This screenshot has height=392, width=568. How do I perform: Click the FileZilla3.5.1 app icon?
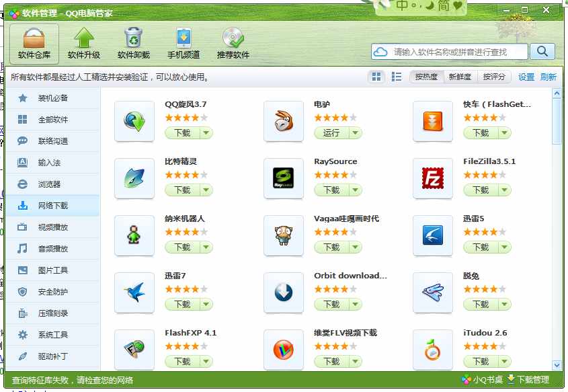coord(433,179)
